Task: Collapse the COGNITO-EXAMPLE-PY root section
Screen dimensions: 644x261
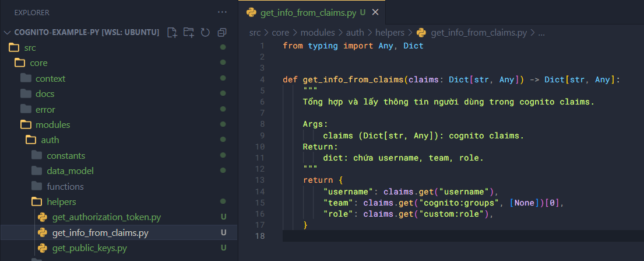Action: tap(8, 33)
